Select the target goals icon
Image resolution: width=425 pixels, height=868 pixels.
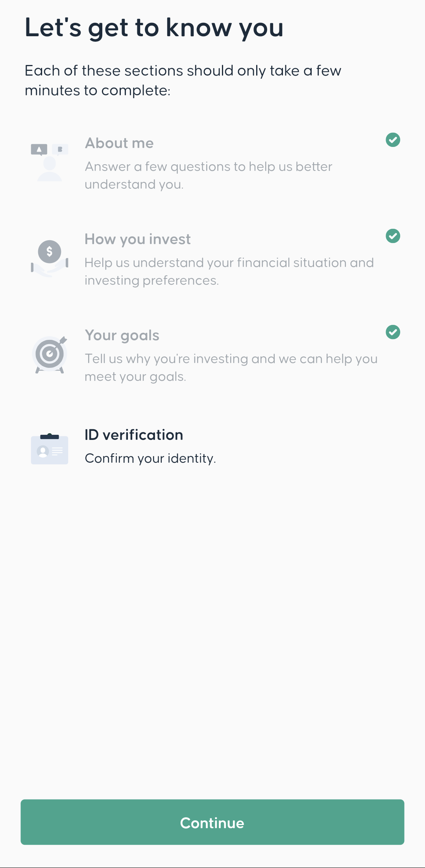click(50, 354)
